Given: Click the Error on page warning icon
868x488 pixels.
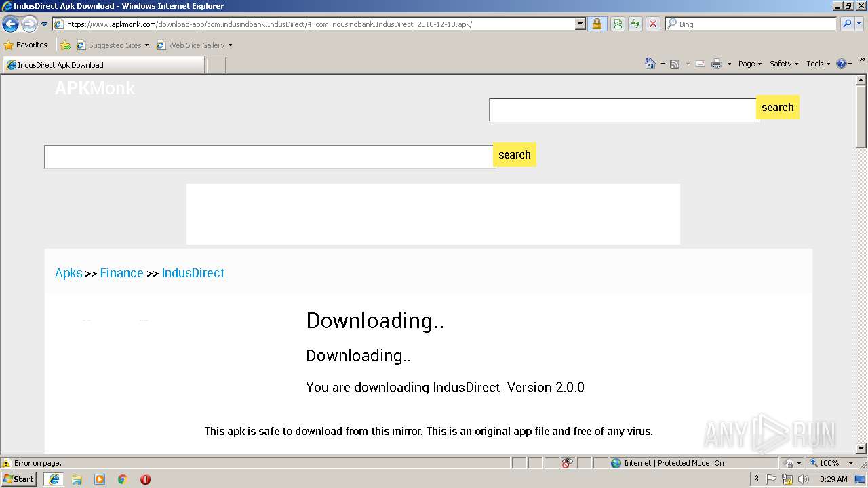Looking at the screenshot, I should pyautogui.click(x=7, y=464).
